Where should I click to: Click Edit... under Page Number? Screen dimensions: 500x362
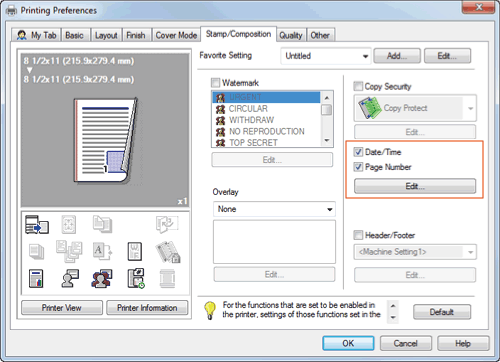click(x=415, y=186)
